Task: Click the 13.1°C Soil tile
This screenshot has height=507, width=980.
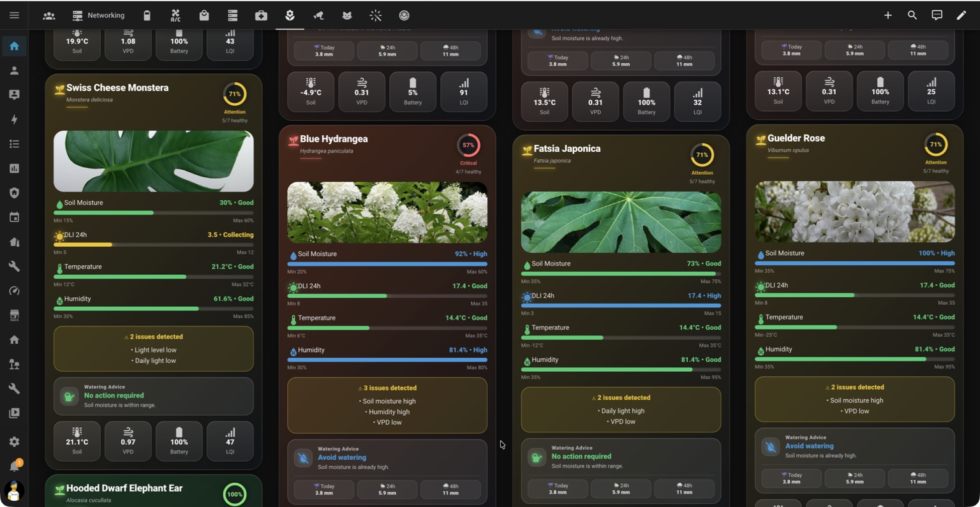Action: 778,91
